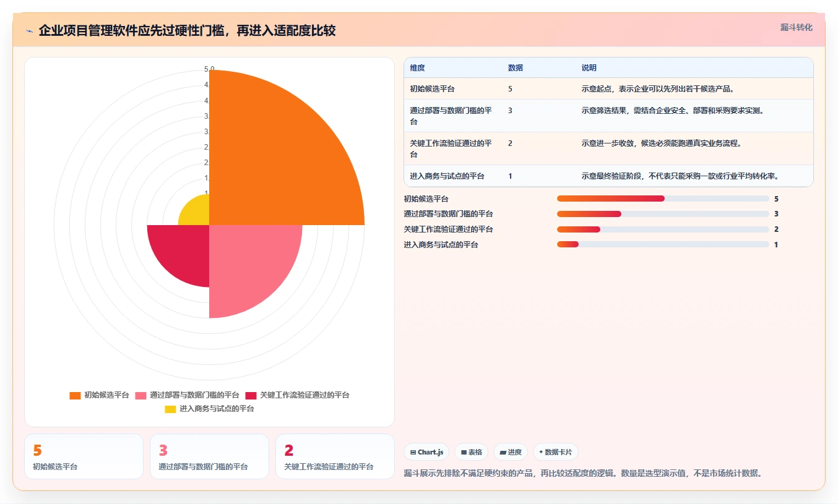Click the 通过部署与数据门槛的平台 progress bar
The height and width of the screenshot is (504, 838).
pos(663,214)
